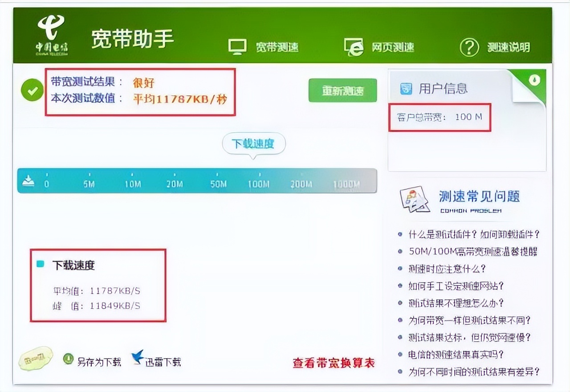The image size is (570, 392).
Task: Click the stamp graphic in bottom-left corner
Action: pyautogui.click(x=36, y=359)
